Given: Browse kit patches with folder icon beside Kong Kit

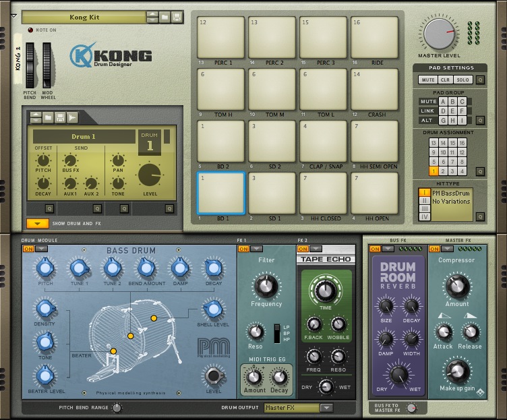Looking at the screenshot, I should click(x=165, y=17).
